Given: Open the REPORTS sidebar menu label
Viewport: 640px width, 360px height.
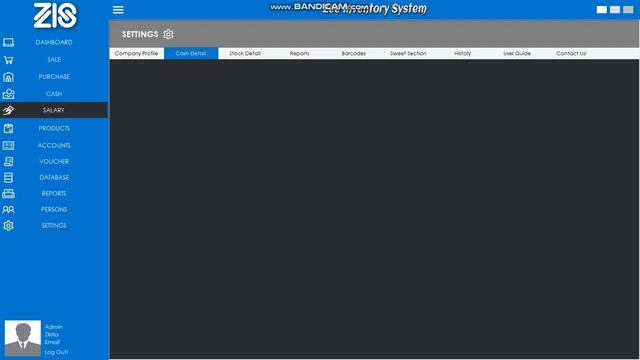Looking at the screenshot, I should tap(54, 193).
